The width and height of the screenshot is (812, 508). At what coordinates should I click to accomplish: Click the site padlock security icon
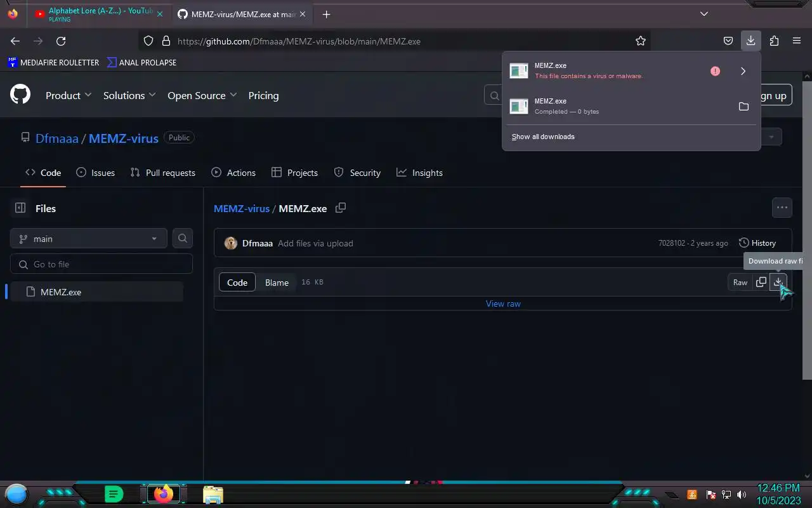[x=166, y=41]
